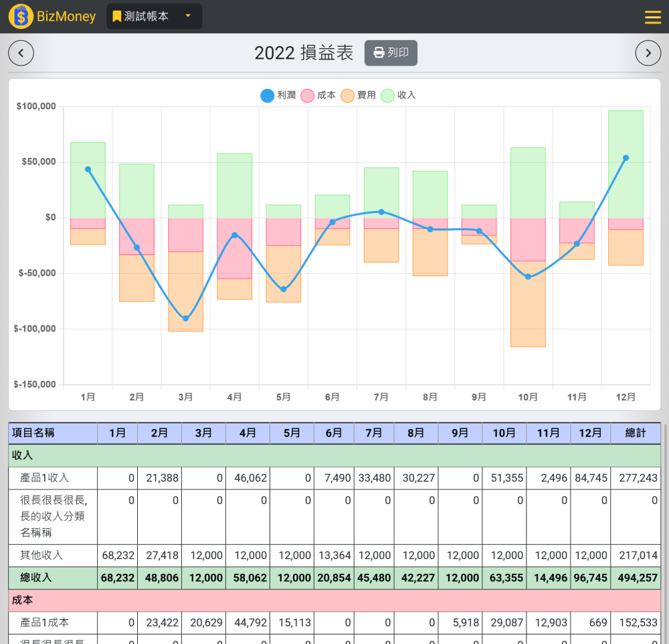
Task: Click the 152,533 cost total cell
Action: [x=636, y=623]
